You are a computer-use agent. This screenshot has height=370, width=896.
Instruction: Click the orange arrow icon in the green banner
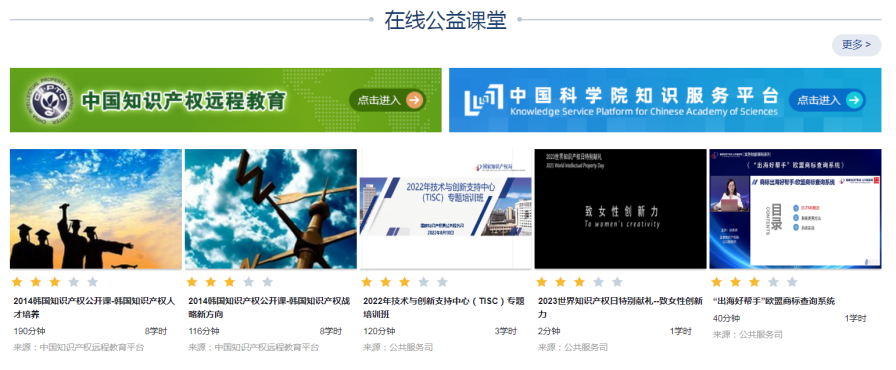click(x=415, y=100)
